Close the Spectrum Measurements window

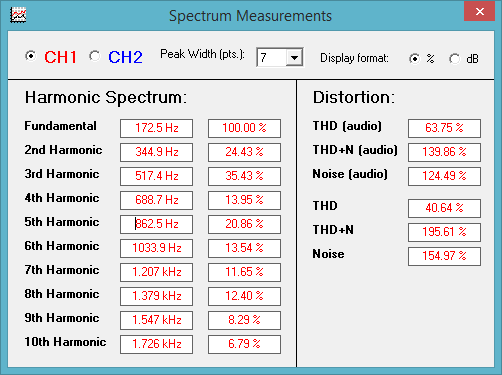coord(479,11)
